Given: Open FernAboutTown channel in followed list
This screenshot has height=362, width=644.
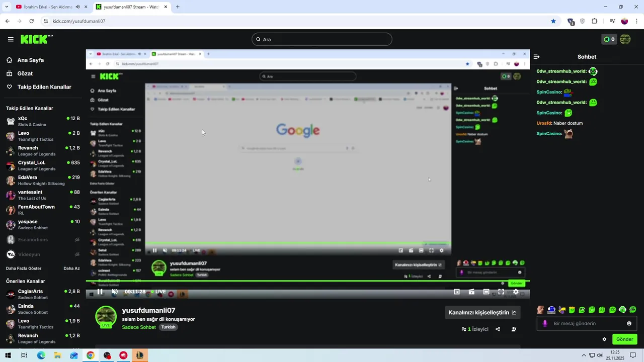Looking at the screenshot, I should pos(43,210).
